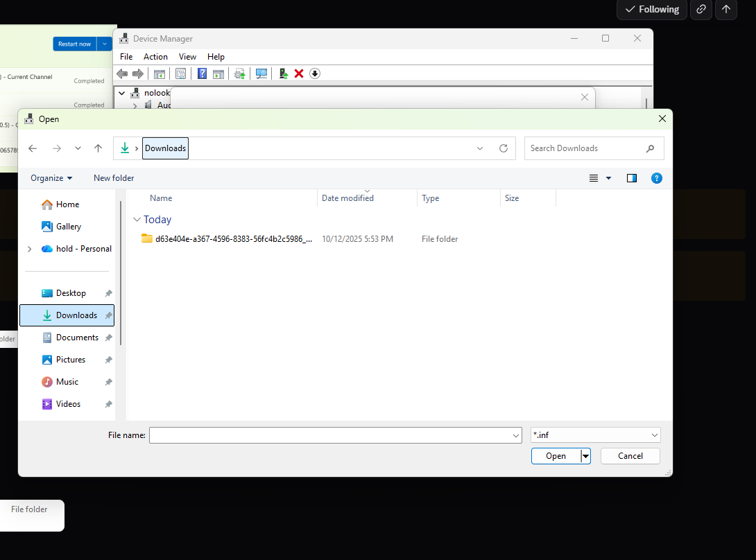
Task: Open recent locations dropdown chevron
Action: tap(78, 148)
